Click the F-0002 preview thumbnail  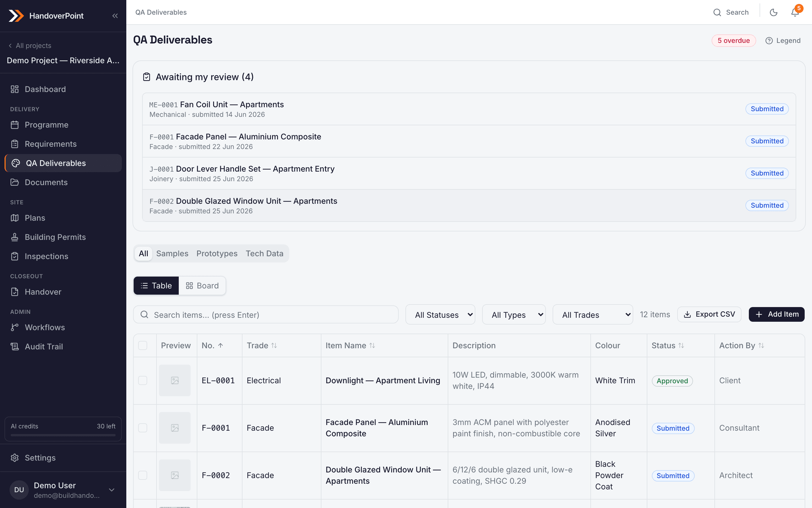pos(175,475)
